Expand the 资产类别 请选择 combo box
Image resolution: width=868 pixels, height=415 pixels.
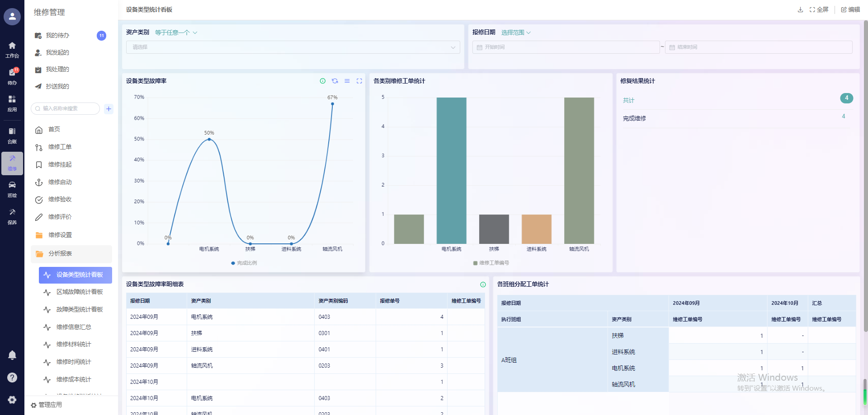[x=293, y=47]
